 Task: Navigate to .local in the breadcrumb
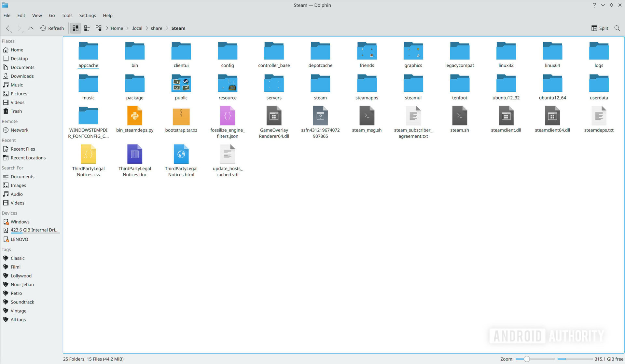click(137, 28)
